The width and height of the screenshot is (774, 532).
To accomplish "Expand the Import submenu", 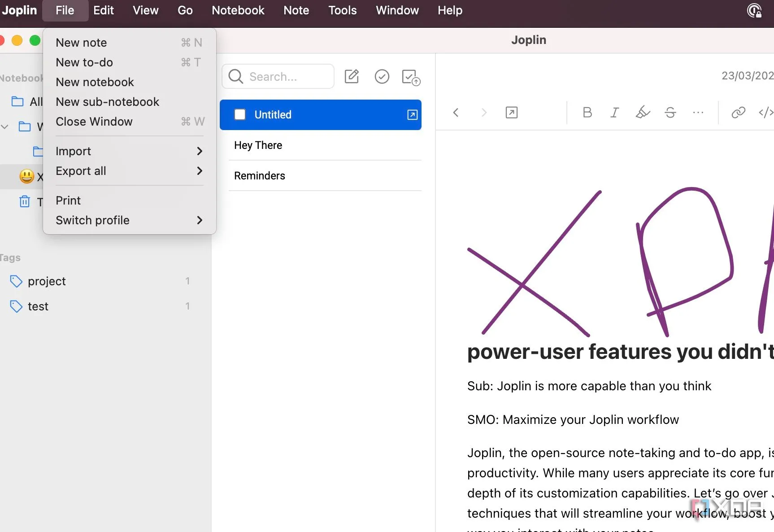I will click(130, 151).
